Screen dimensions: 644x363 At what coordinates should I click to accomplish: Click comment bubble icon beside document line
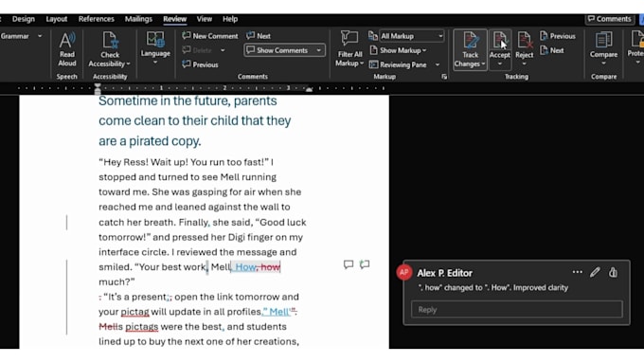click(x=349, y=264)
